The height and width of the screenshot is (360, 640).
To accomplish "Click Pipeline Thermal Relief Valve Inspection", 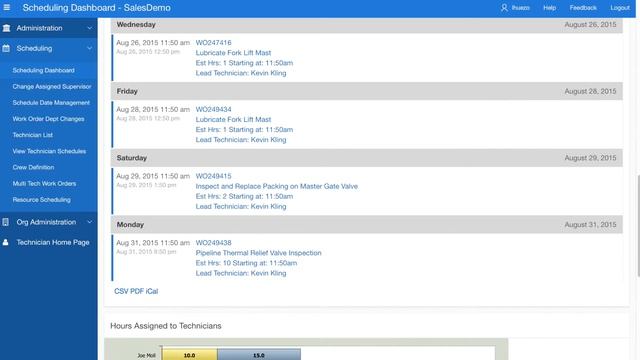I will (258, 253).
